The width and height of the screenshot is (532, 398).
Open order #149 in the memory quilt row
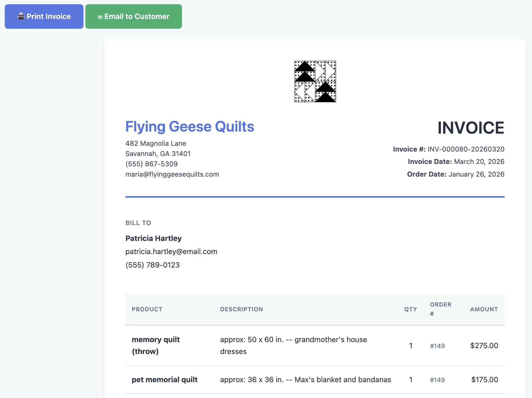point(437,346)
